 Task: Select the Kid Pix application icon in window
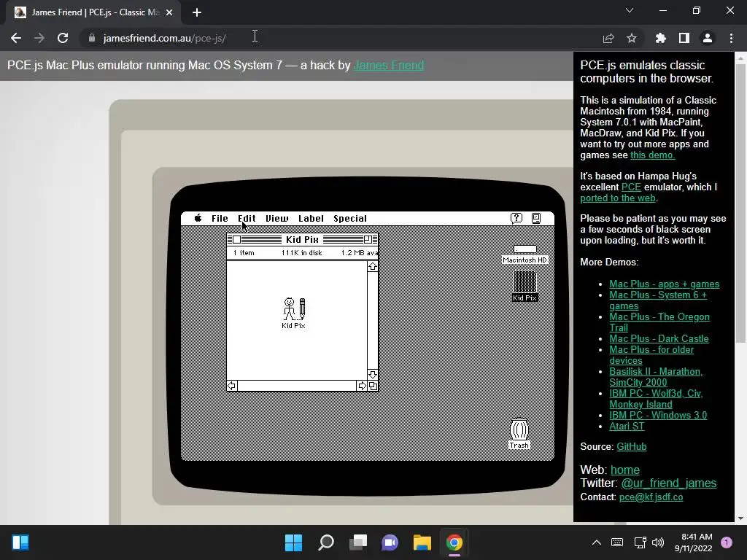click(294, 313)
